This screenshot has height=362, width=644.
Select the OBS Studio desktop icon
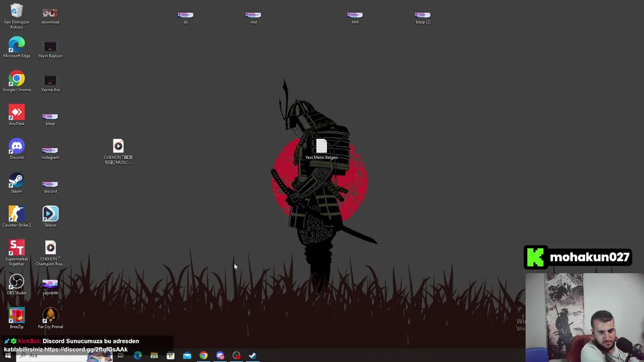17,285
